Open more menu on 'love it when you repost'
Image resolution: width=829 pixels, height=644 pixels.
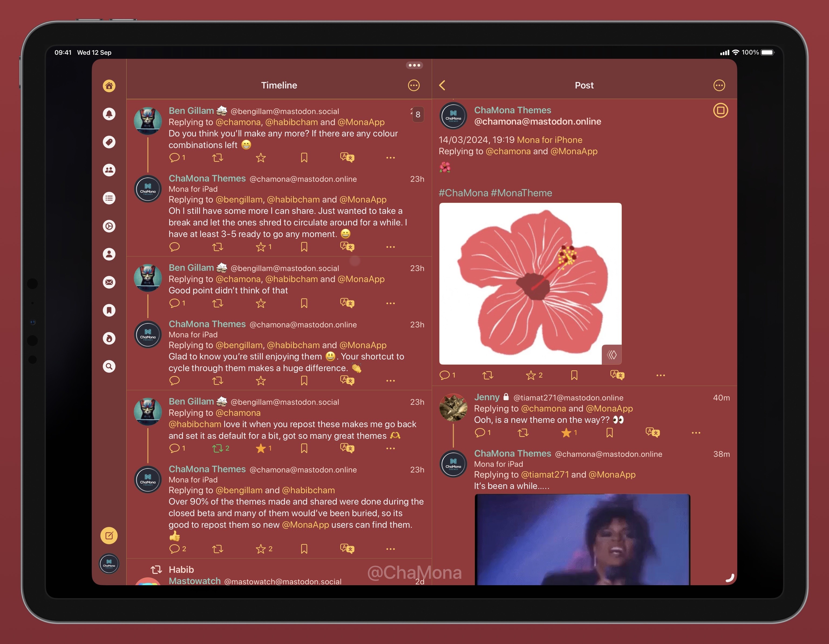(x=390, y=448)
